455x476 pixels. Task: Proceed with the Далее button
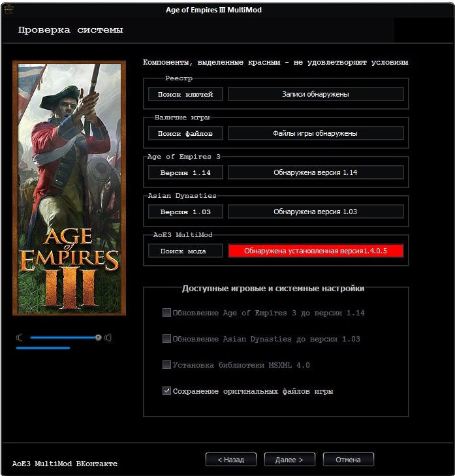click(x=290, y=460)
